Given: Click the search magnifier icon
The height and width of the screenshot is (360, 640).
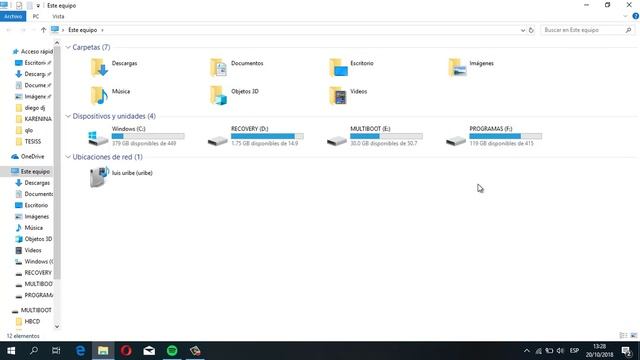Looking at the screenshot, I should click(628, 30).
